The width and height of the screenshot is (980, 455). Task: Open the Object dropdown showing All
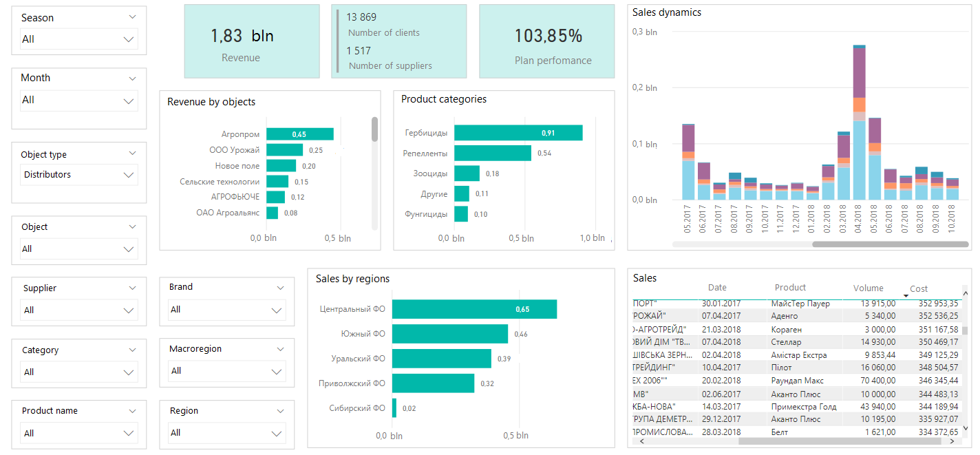click(x=79, y=248)
